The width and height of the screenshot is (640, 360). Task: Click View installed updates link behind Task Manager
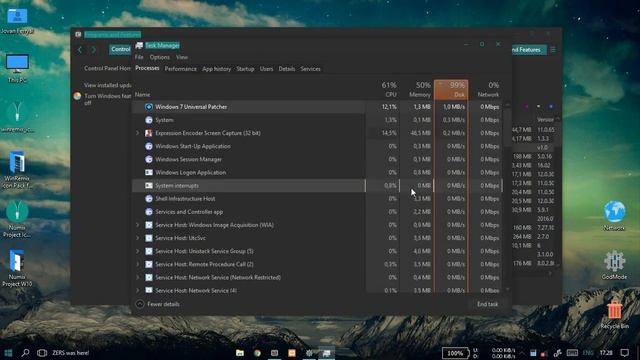[107, 85]
